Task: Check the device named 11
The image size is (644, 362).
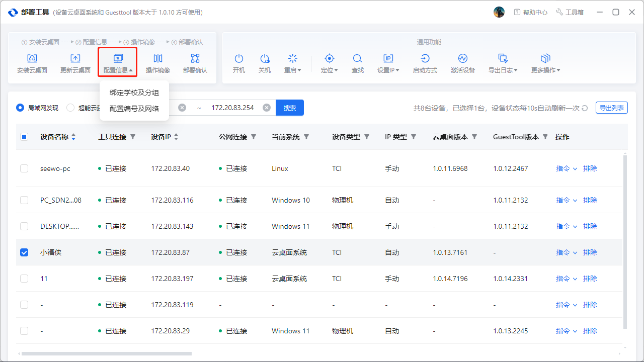Action: (x=24, y=279)
